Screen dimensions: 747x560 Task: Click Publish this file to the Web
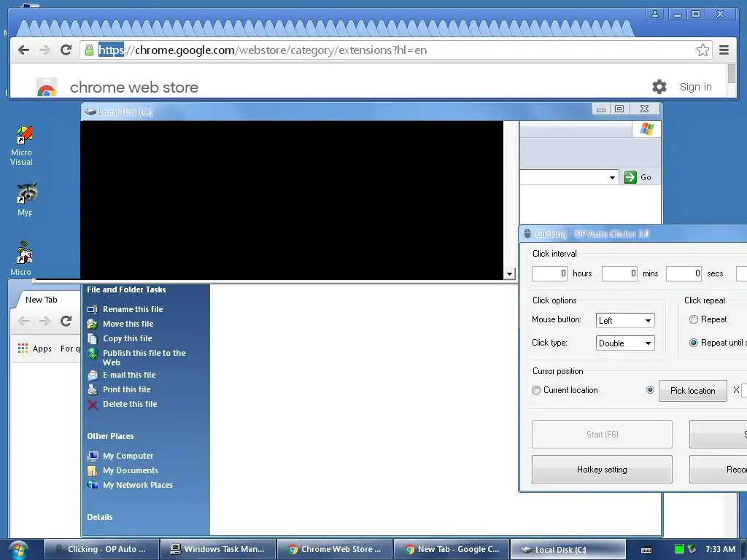(144, 357)
